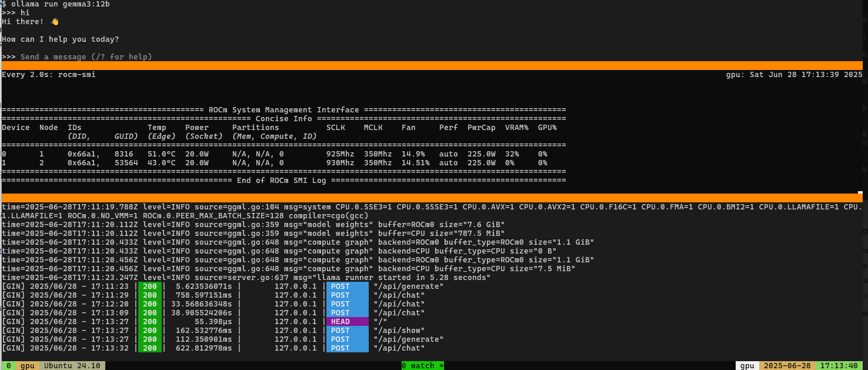Click the POST badge on the 17:12:20 row
This screenshot has width=868, height=370.
(x=348, y=304)
